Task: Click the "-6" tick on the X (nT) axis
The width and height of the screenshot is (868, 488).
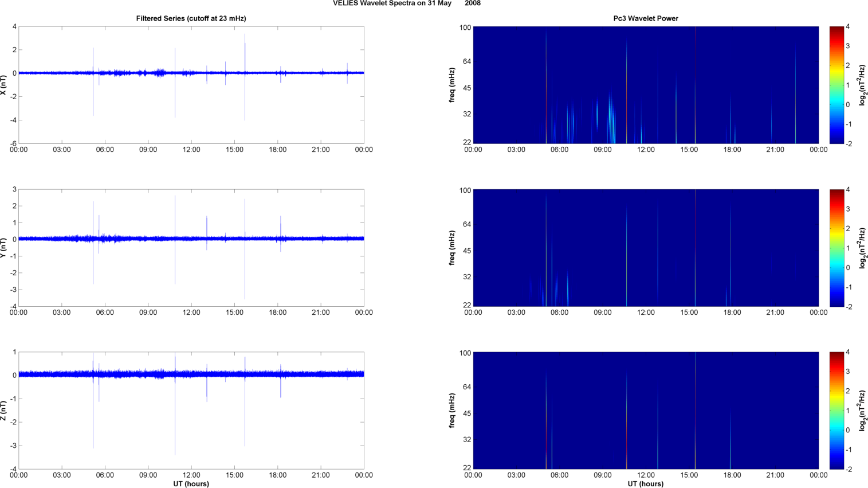Action: 13,144
